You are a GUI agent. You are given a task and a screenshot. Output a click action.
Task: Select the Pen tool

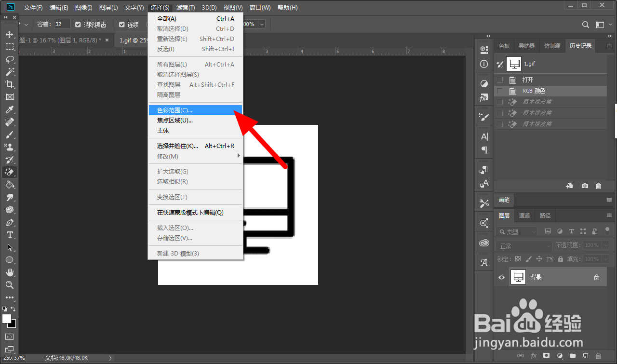[10, 222]
